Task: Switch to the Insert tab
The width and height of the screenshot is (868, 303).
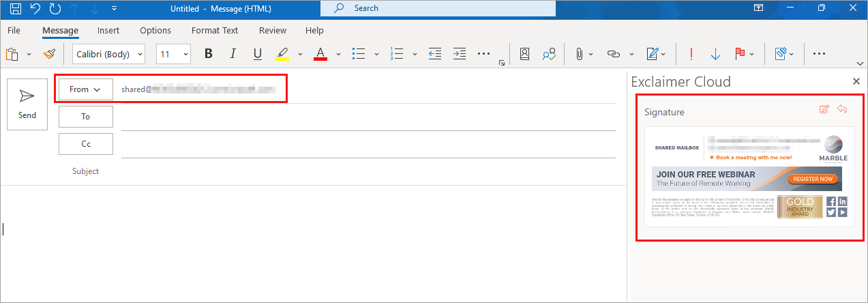Action: click(108, 30)
